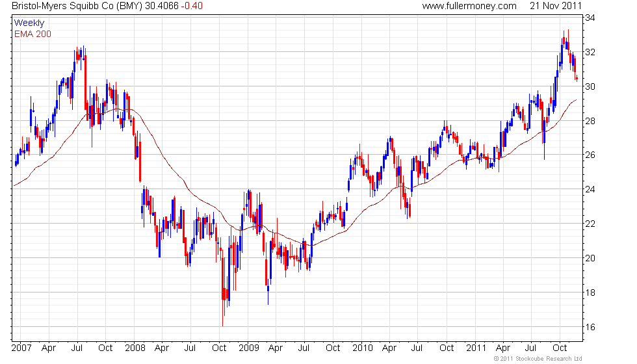637x364 pixels.
Task: Click the 30 price axis label
Action: point(590,86)
